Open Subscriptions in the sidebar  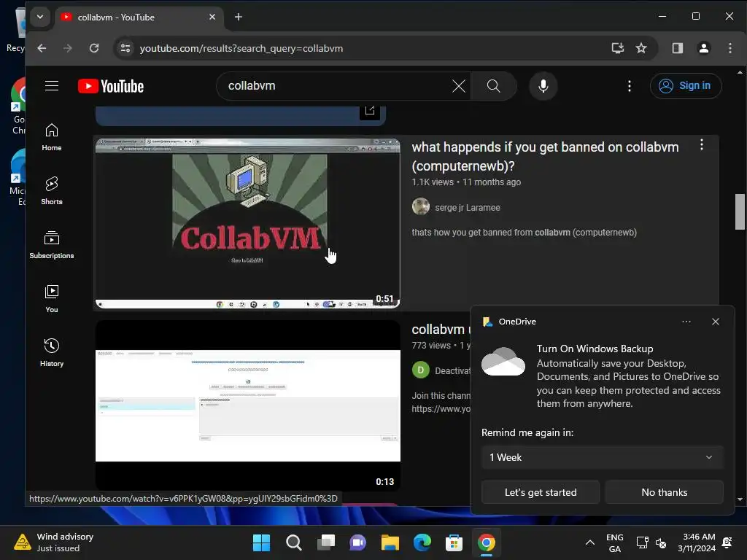pos(52,245)
